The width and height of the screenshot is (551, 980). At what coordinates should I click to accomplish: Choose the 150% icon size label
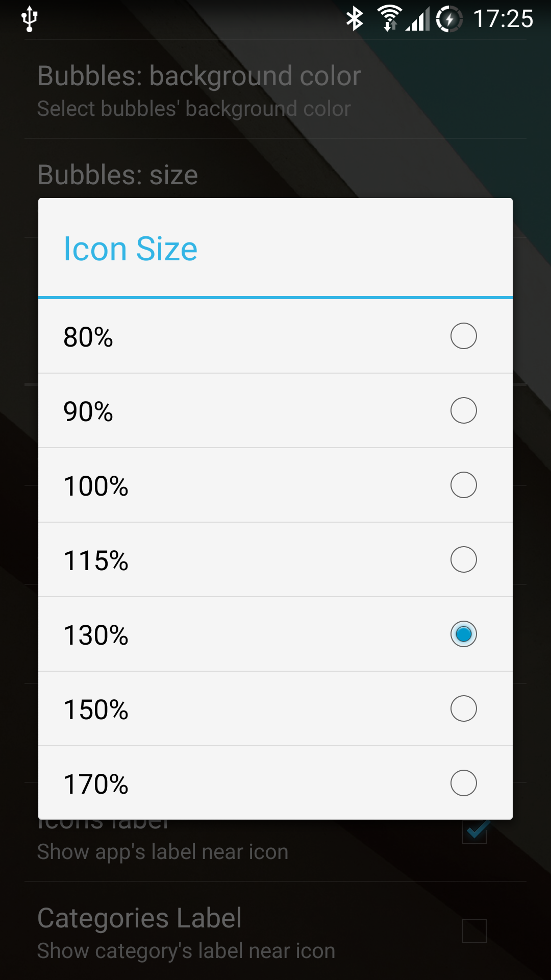[96, 709]
